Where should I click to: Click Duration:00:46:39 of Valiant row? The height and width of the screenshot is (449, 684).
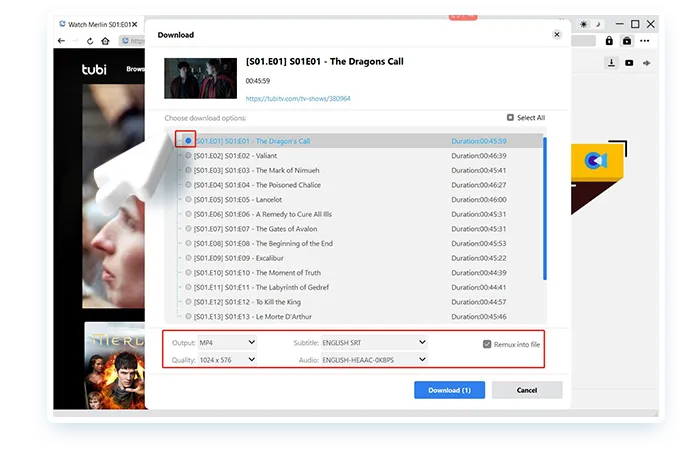(479, 156)
